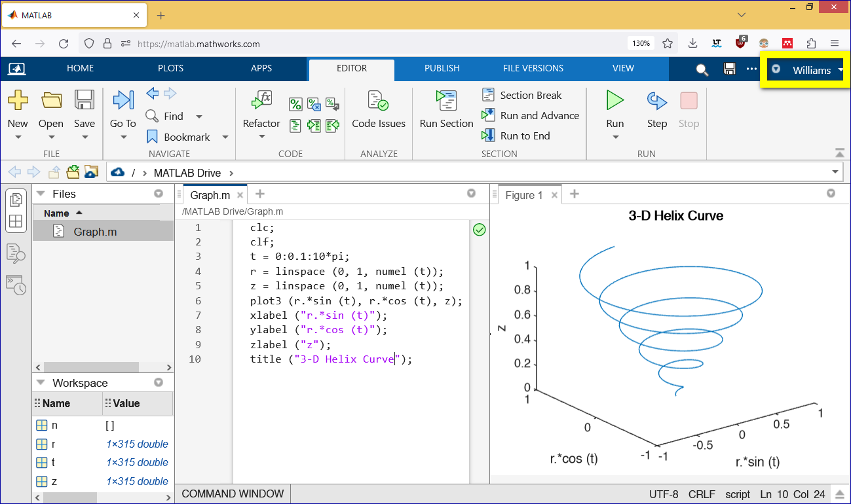Screen dimensions: 851x504
Task: Switch to the FILE VERSIONS tab
Action: pos(533,68)
